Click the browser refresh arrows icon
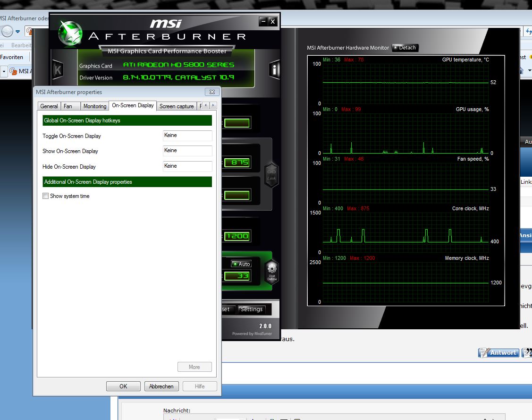532x420 pixels. [x=529, y=32]
